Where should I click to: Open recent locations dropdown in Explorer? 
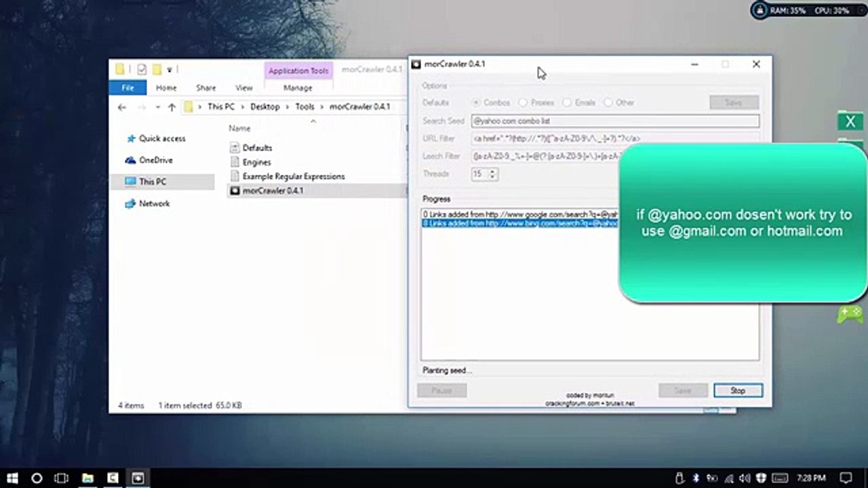point(157,107)
